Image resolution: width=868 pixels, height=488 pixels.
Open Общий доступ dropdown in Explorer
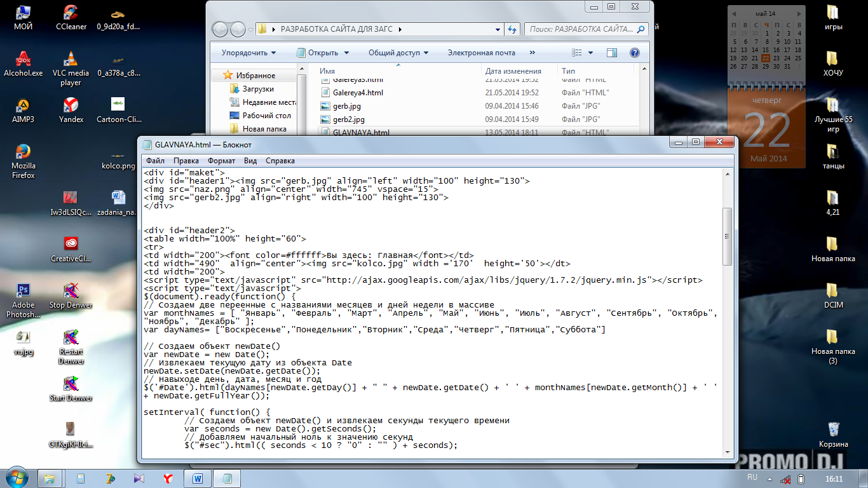398,53
